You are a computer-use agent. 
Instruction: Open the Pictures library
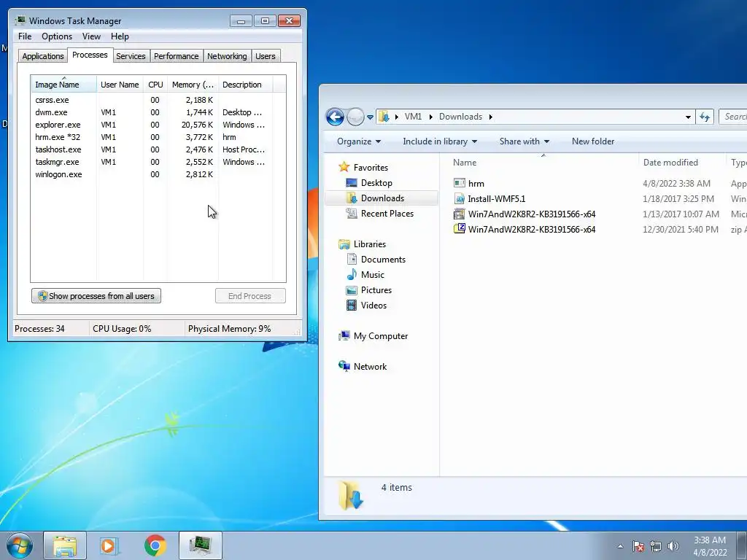coord(376,290)
